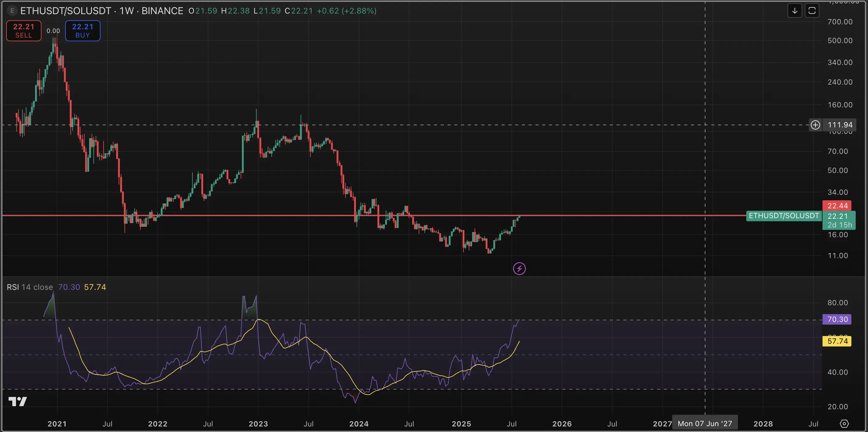Image resolution: width=868 pixels, height=432 pixels.
Task: Select the 2024 label on the time axis
Action: 359,424
